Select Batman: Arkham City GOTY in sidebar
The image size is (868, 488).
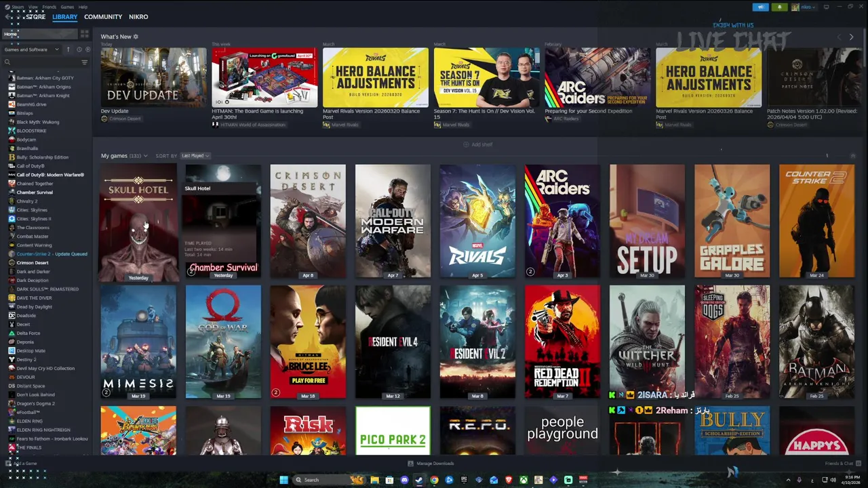[x=45, y=78]
